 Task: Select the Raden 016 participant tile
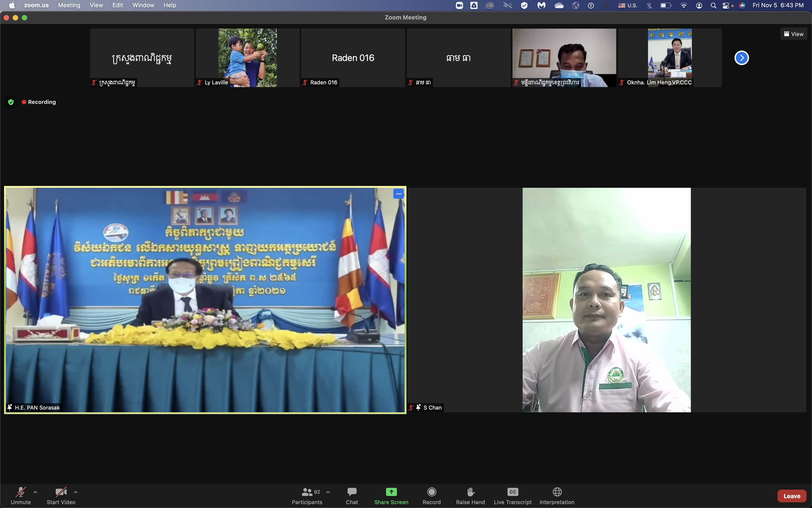tap(353, 58)
